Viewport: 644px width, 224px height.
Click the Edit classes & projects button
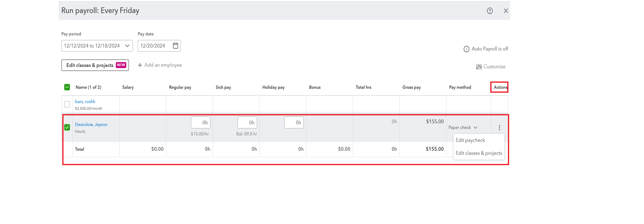coord(95,65)
